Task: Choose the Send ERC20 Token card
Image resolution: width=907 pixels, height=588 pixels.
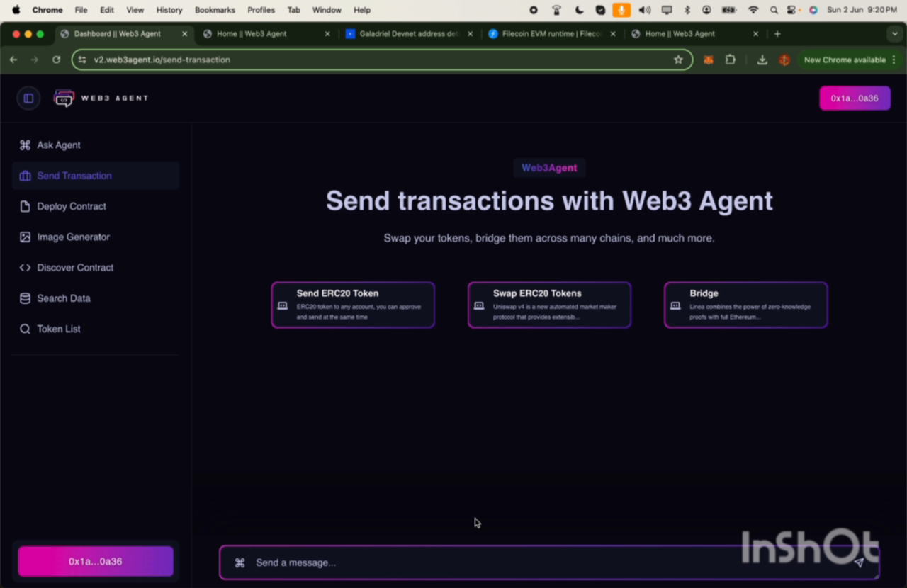Action: coord(353,305)
